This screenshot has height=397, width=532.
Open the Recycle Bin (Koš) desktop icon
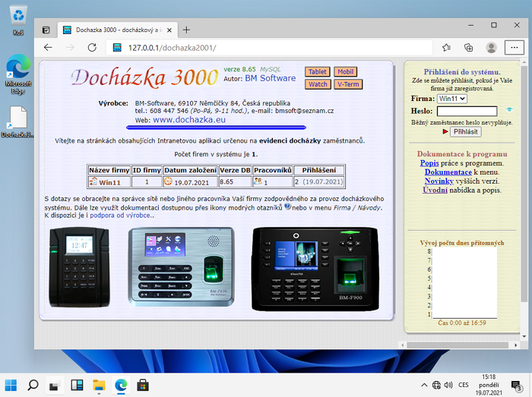(x=18, y=21)
